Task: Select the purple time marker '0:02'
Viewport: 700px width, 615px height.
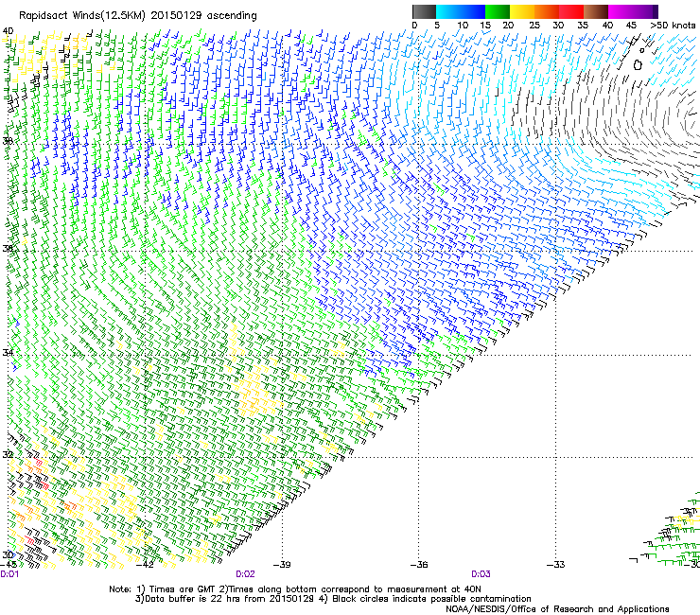Action: pos(246,574)
